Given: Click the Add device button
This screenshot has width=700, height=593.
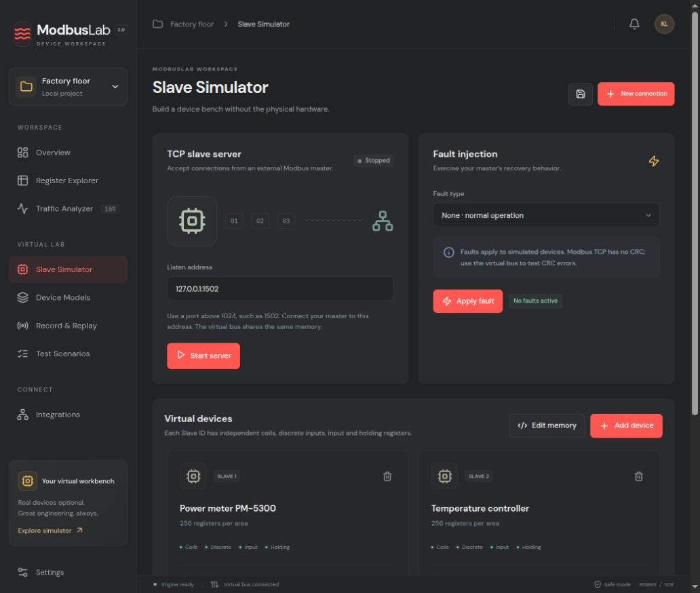Looking at the screenshot, I should 626,425.
